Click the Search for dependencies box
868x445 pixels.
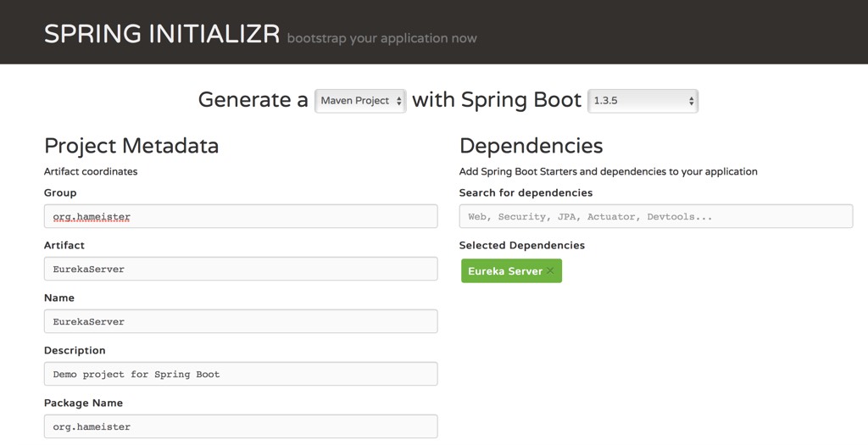tap(655, 216)
